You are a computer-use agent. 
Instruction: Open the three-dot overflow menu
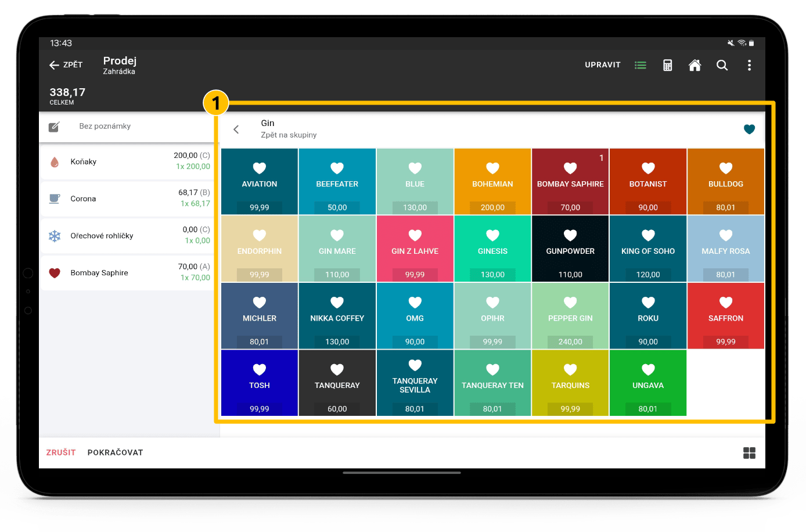click(x=750, y=65)
